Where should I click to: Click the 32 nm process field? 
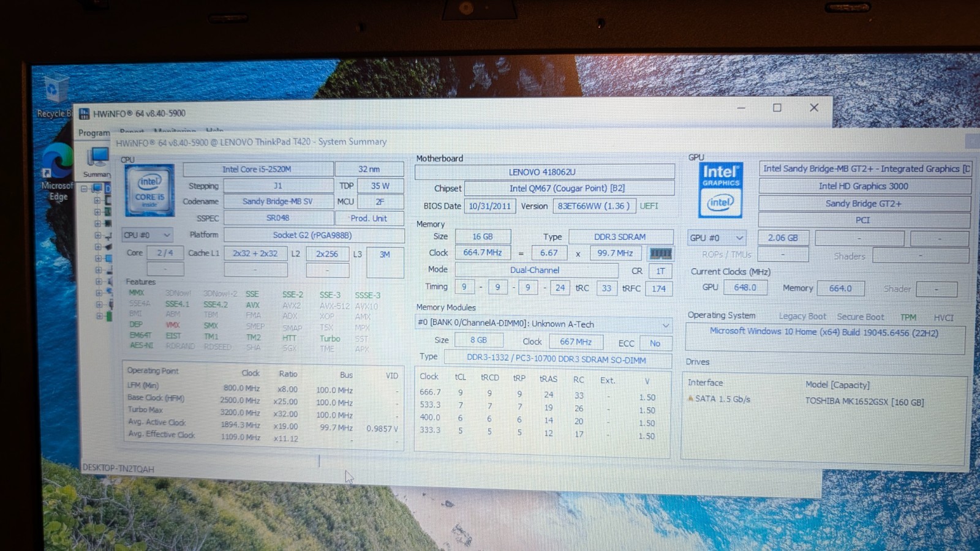coord(369,169)
